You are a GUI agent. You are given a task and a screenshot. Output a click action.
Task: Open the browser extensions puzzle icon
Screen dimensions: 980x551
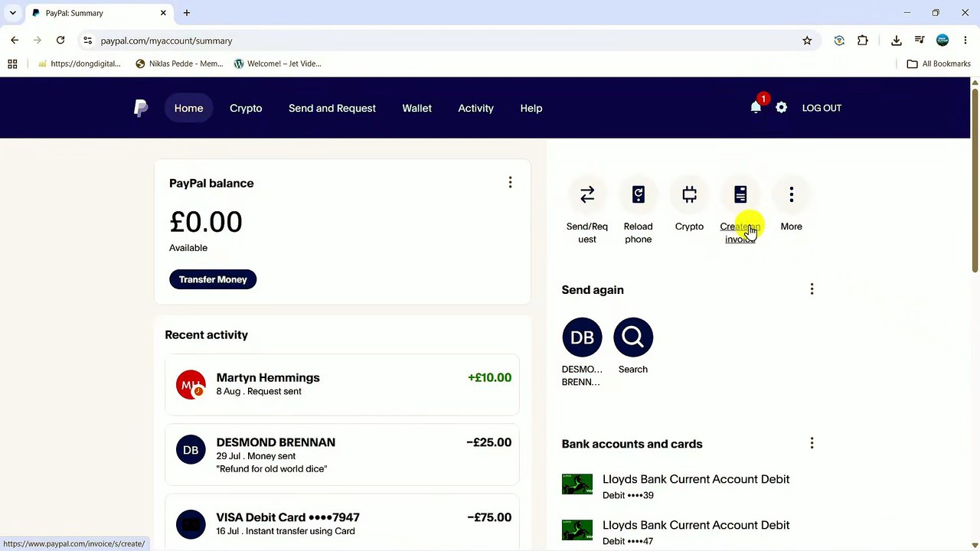click(863, 41)
